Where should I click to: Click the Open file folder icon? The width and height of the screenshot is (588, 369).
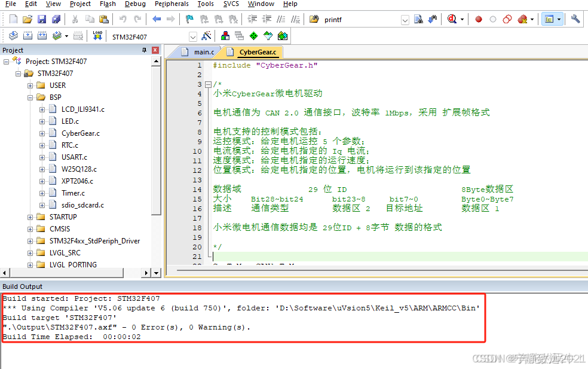pyautogui.click(x=27, y=19)
